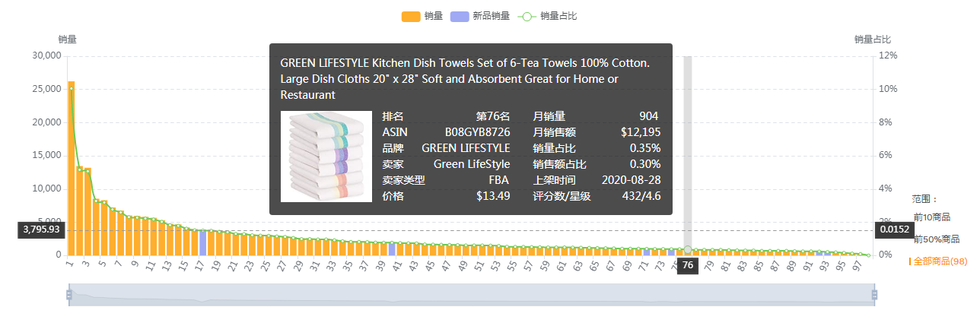Viewport: 980px width, 326px height.
Task: Click the ASIN value B08GYB8726
Action: click(x=477, y=132)
